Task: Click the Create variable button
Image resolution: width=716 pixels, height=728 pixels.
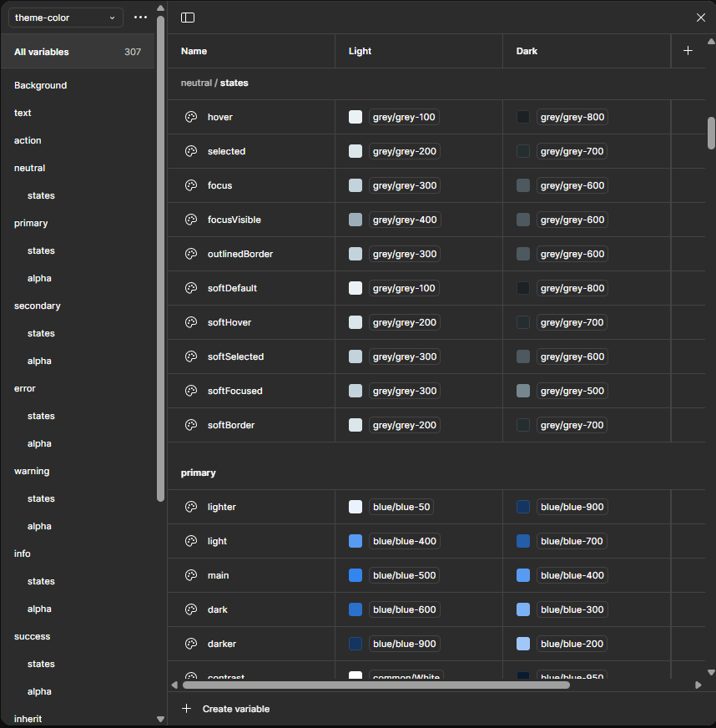Action: tap(226, 709)
